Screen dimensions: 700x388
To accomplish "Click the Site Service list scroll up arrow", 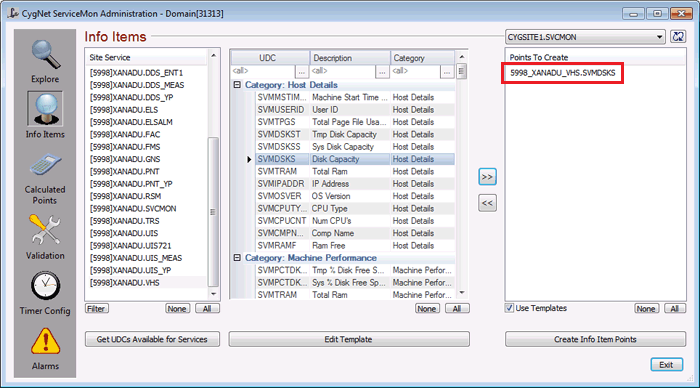I will (x=213, y=56).
